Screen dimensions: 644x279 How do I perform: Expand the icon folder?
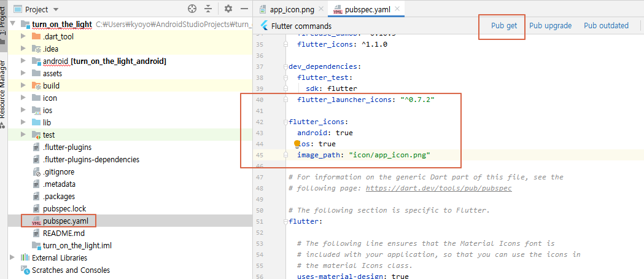click(23, 98)
